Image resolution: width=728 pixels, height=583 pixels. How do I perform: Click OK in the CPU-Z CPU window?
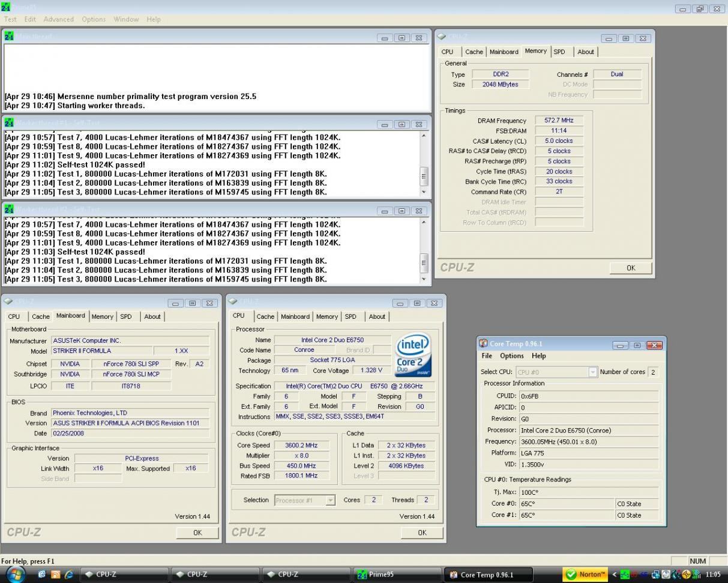422,533
